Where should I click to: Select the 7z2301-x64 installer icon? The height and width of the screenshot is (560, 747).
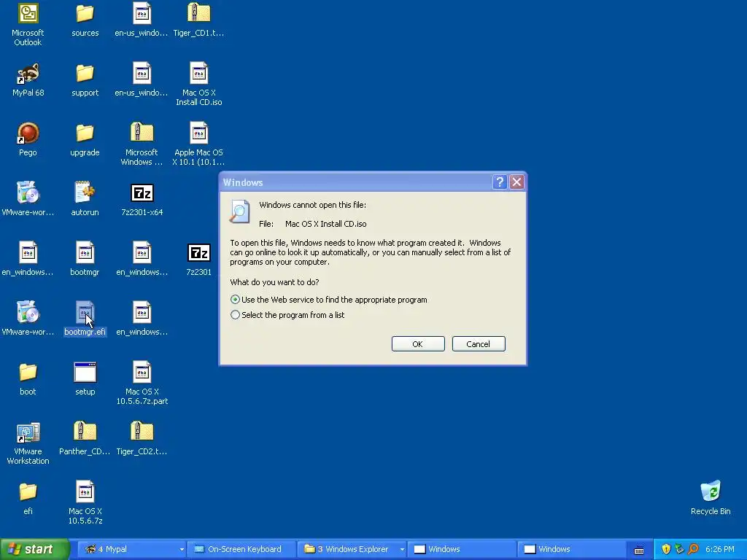coord(142,192)
